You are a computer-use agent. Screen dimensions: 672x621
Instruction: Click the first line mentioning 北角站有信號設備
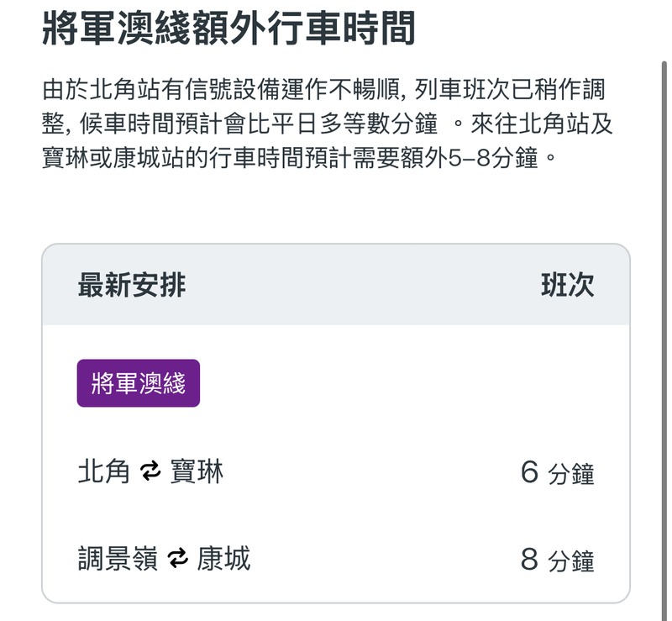pos(323,90)
